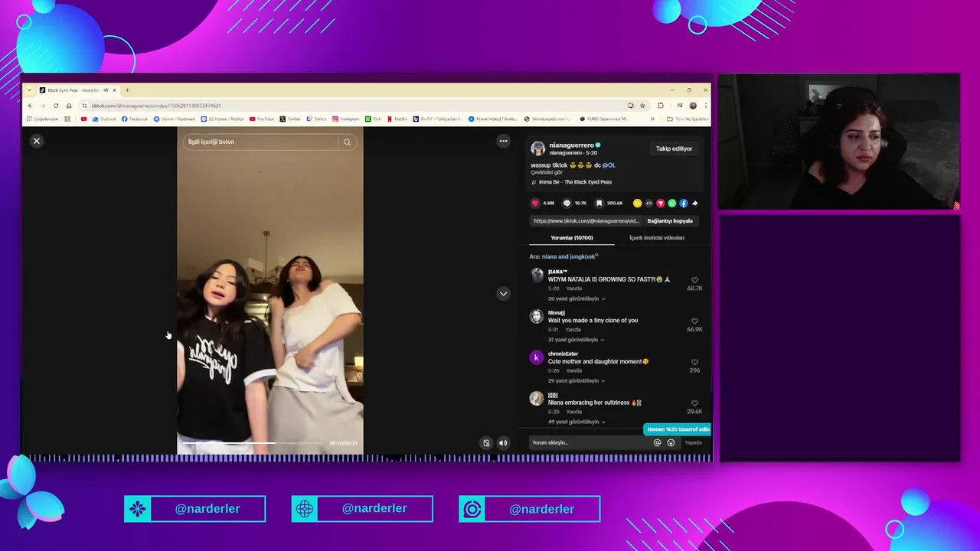This screenshot has width=980, height=551.
Task: Open nianaguerrero profile avatar
Action: pos(537,148)
